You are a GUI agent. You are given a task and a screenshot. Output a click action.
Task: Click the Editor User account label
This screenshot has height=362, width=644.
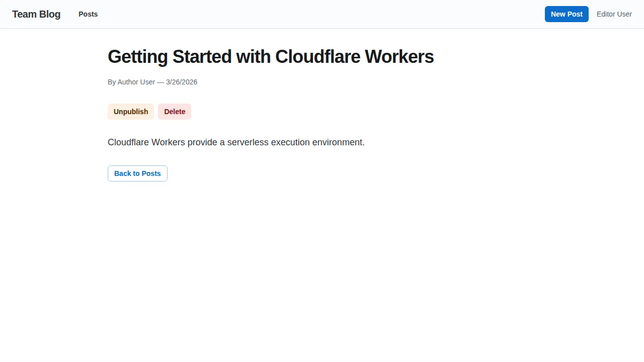614,14
